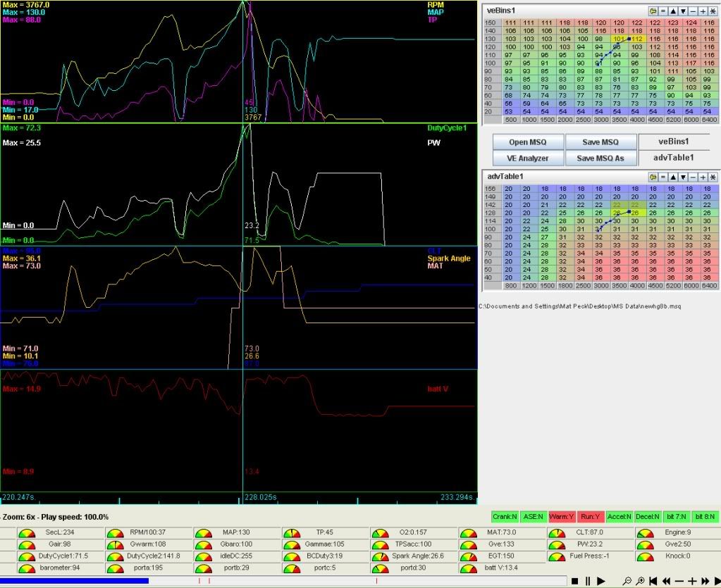Click the multiply icon in advTable1 toolbar
721x588 pixels.
pyautogui.click(x=713, y=176)
